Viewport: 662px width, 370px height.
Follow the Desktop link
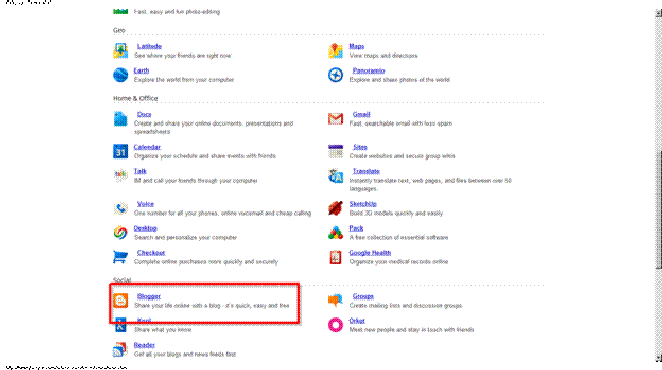click(145, 228)
